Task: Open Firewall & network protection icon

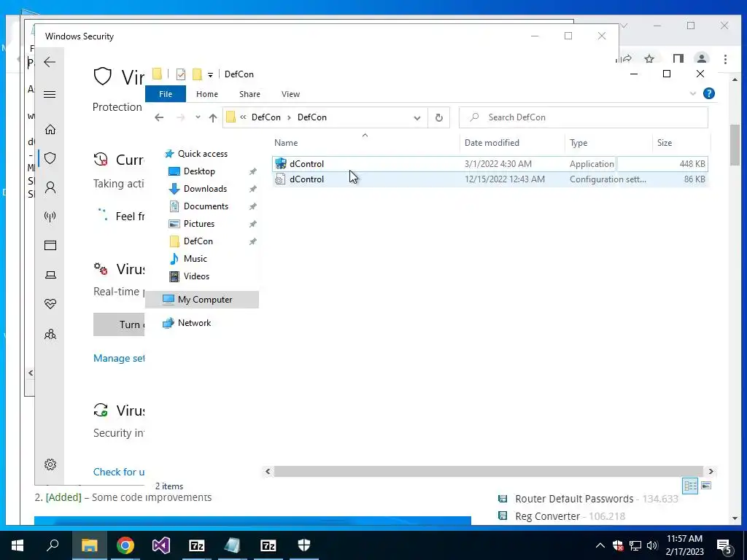Action: point(50,217)
